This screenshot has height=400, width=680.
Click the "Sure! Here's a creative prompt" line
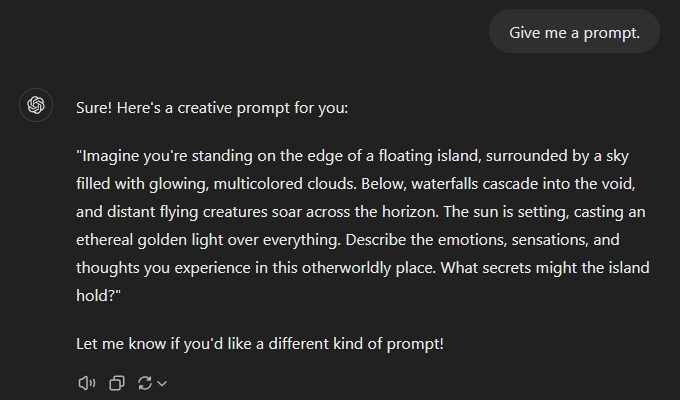[x=212, y=107]
